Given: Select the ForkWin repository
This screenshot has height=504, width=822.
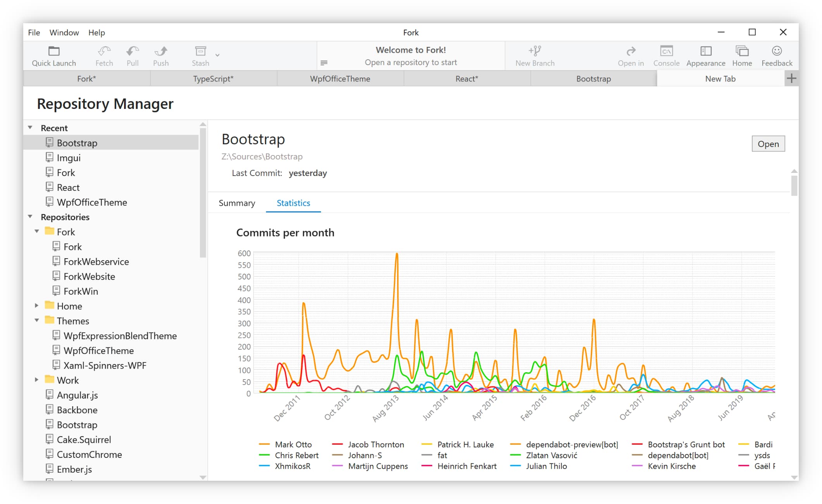Looking at the screenshot, I should [111, 291].
